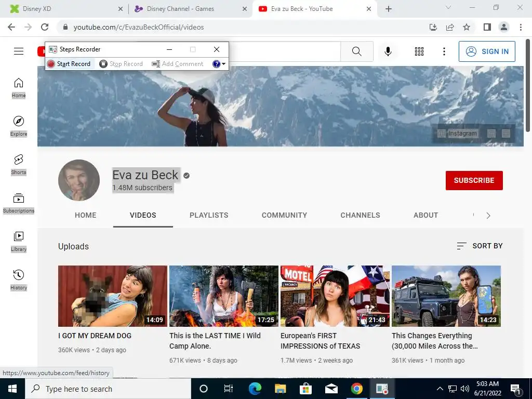532x399 pixels.
Task: Open the Windows Start menu
Action: (12, 389)
